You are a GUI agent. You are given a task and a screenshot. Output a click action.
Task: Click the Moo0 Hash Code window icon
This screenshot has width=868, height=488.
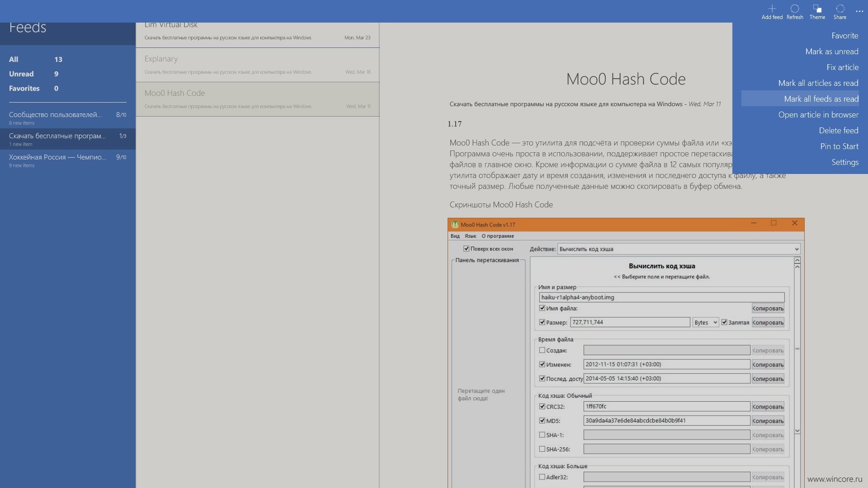point(455,225)
